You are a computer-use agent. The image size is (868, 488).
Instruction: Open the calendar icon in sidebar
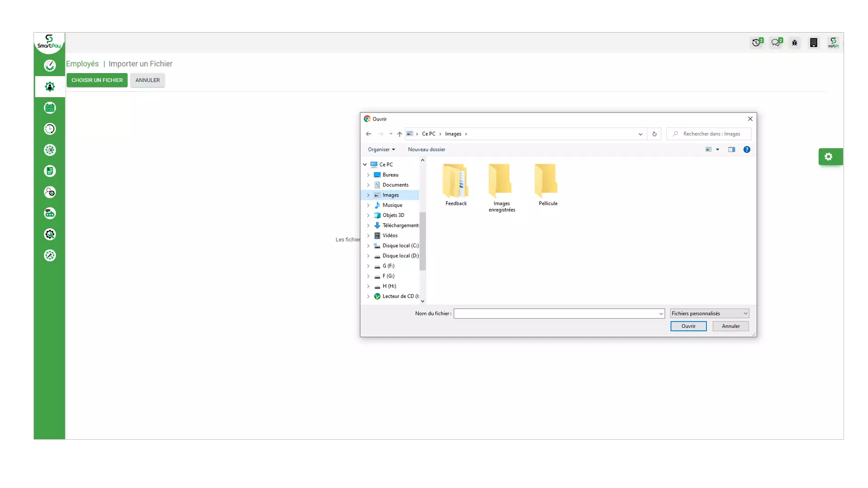coord(50,108)
